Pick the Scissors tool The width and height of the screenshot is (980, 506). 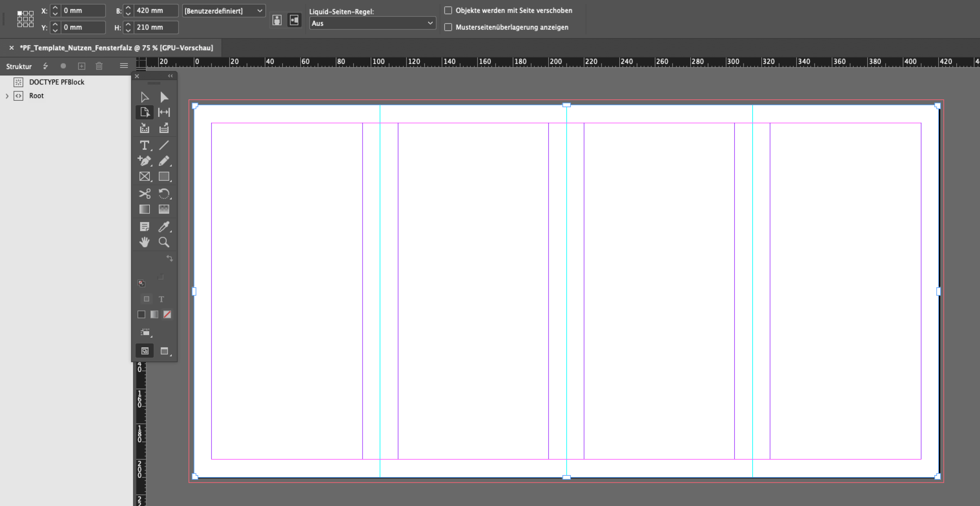click(144, 194)
